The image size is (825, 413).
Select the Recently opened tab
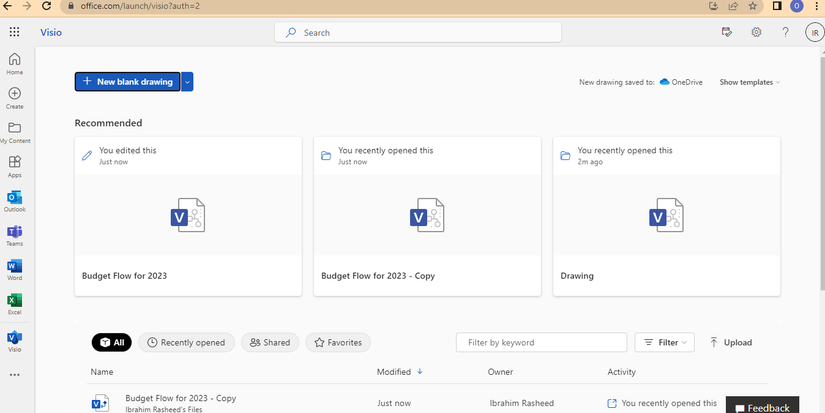[186, 342]
